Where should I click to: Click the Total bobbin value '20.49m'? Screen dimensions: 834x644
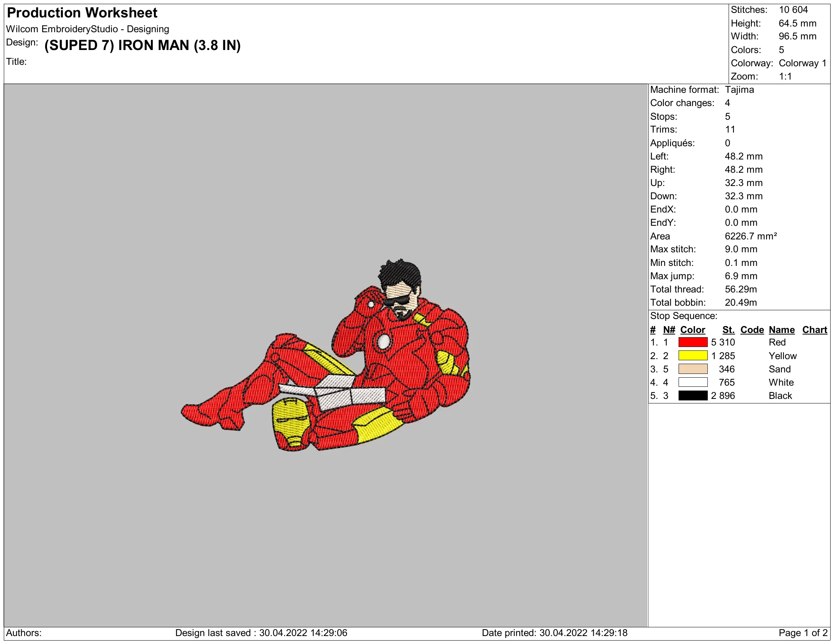coord(741,303)
